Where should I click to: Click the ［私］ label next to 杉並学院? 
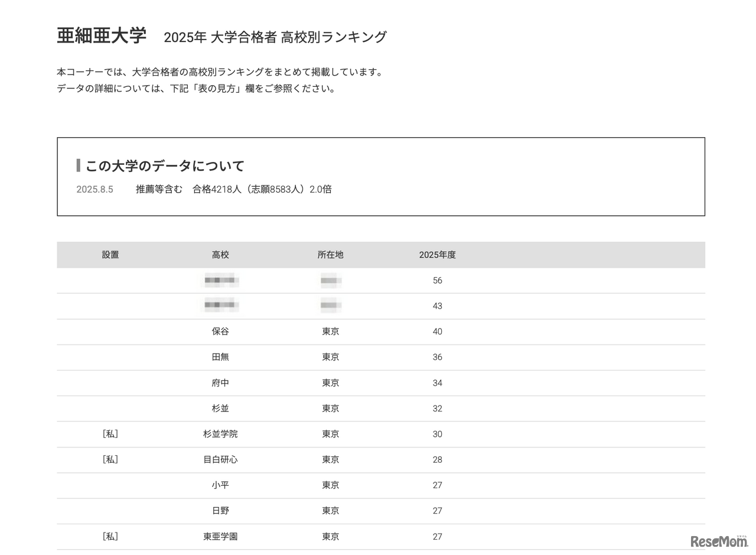pos(110,434)
